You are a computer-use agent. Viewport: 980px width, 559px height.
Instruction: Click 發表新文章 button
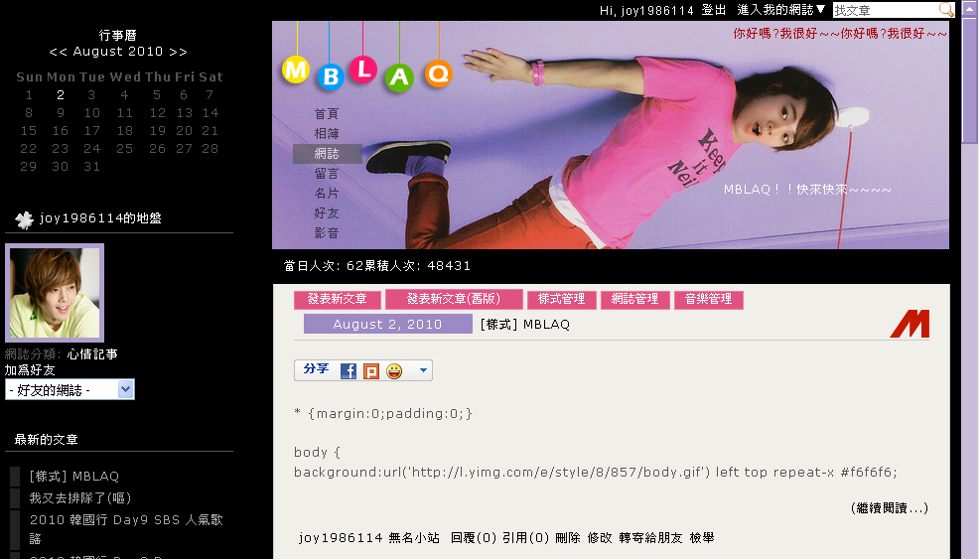[x=338, y=300]
